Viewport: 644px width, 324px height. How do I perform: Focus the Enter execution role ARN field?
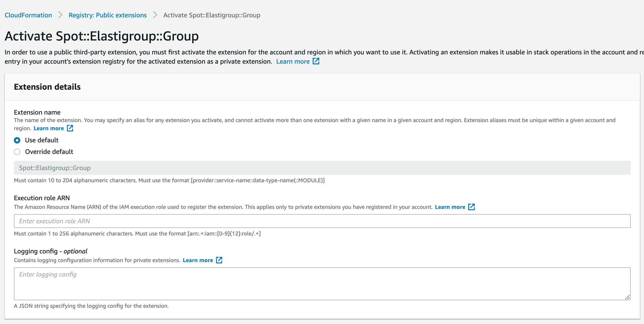pos(322,221)
